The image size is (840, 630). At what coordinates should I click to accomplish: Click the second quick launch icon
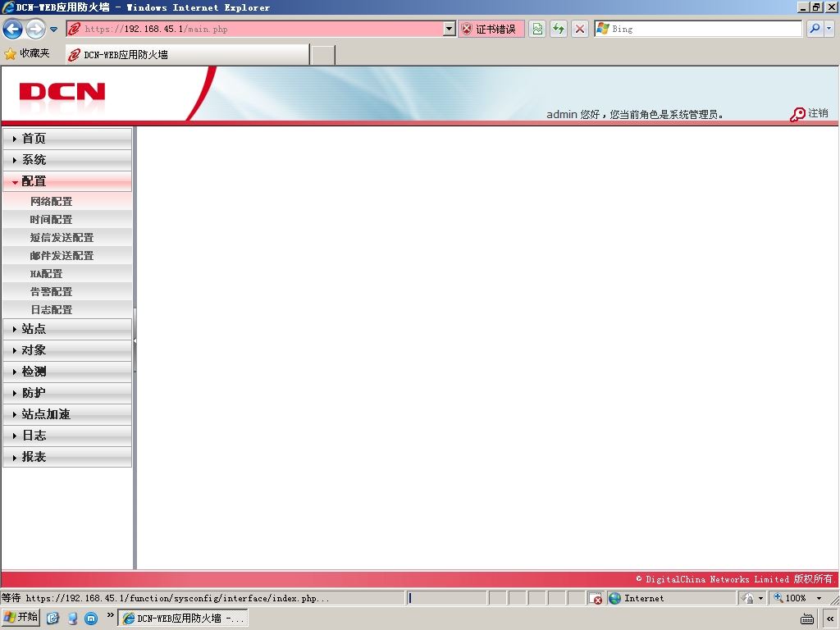(x=72, y=619)
